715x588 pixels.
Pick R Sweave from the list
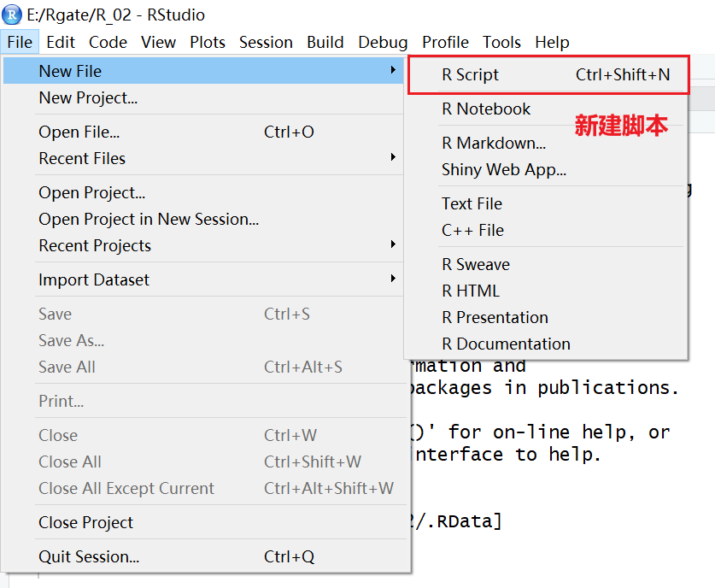click(x=476, y=264)
